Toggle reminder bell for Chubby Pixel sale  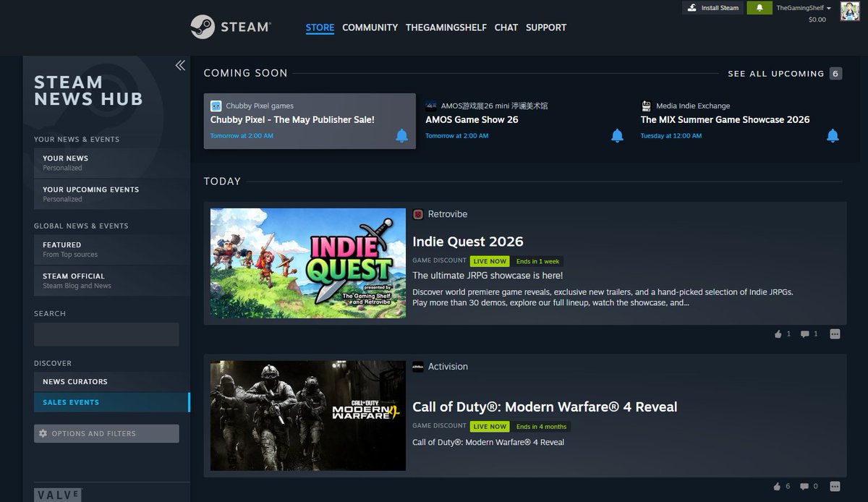click(401, 135)
